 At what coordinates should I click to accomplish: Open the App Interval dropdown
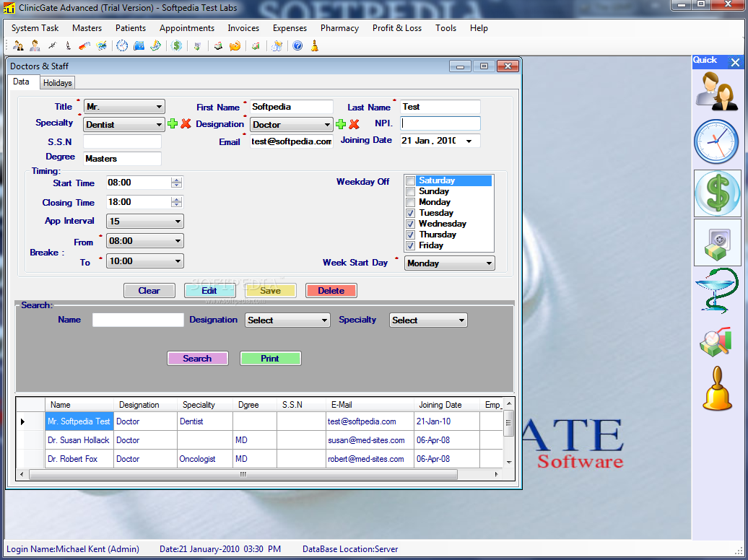click(144, 222)
